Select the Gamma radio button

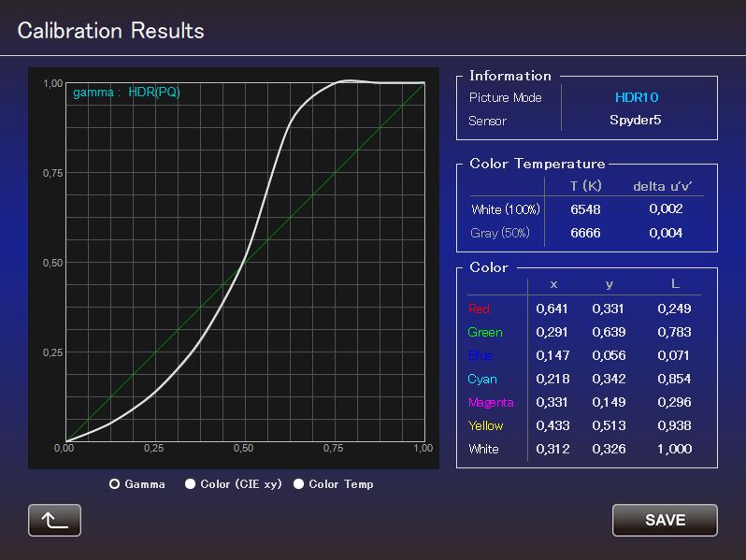pyautogui.click(x=115, y=484)
